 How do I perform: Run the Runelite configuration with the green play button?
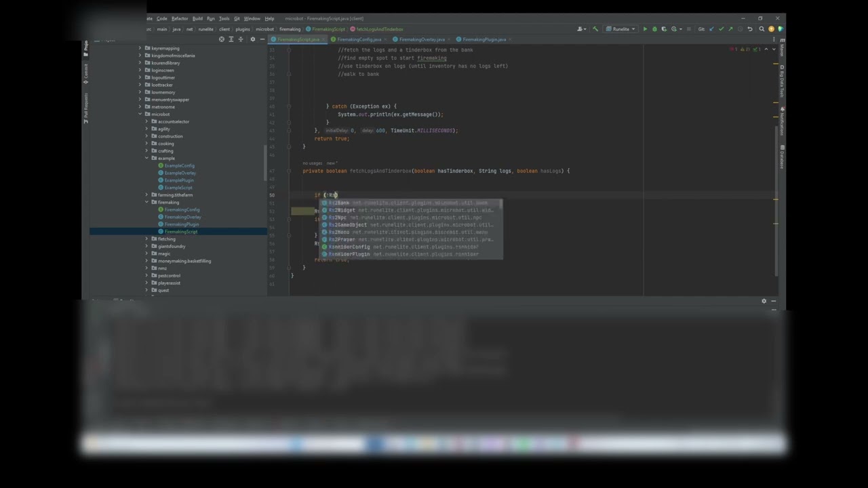coord(646,29)
